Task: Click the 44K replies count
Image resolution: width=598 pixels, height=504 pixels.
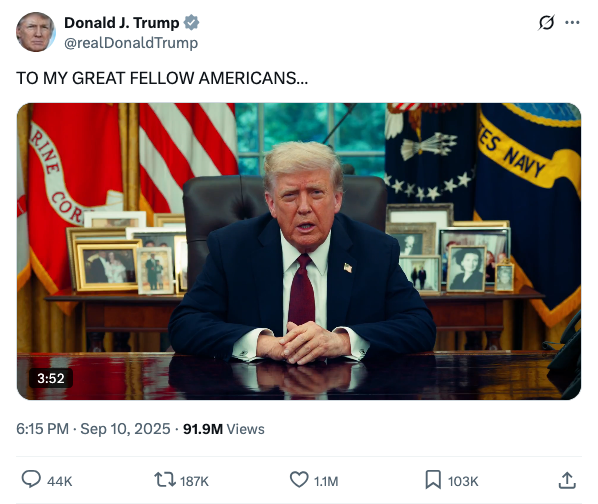Action: (x=60, y=482)
